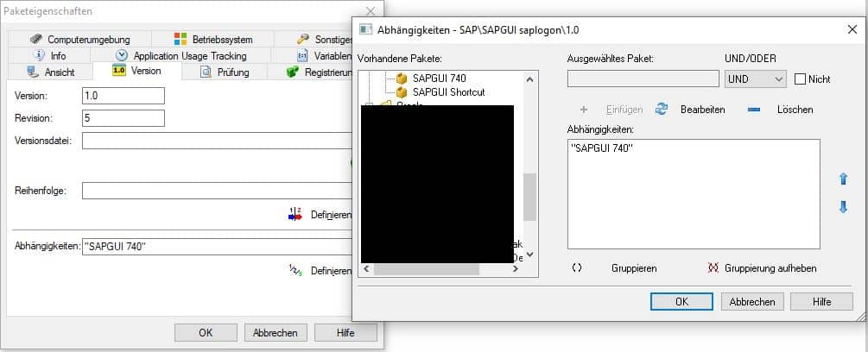This screenshot has height=352, width=868.
Task: Click the Bearbeiten label
Action: (x=702, y=110)
